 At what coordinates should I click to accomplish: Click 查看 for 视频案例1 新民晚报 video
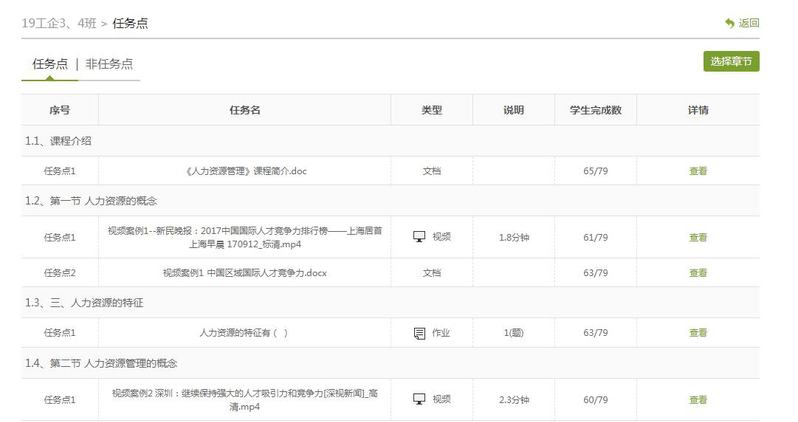(x=697, y=237)
